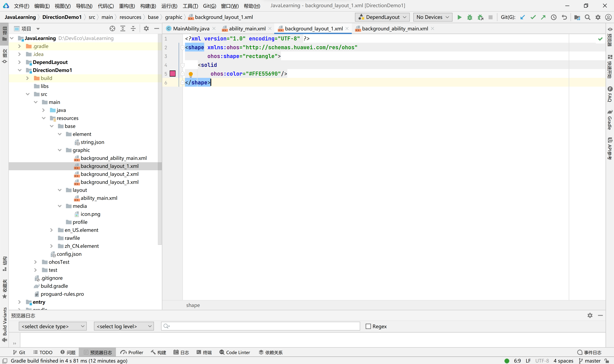Screen dimensions: 614x364
Task: Click the Debug bug icon
Action: [469, 17]
